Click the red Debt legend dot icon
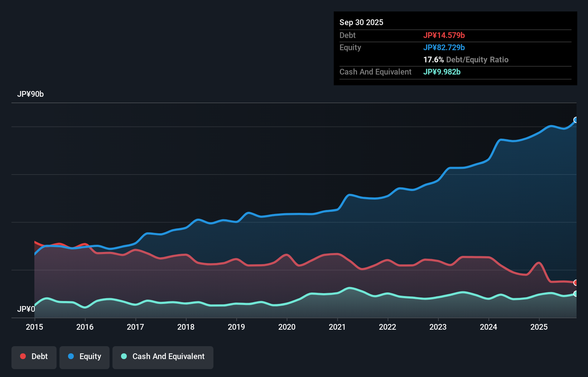Viewport: 588px width, 377px height. (22, 356)
